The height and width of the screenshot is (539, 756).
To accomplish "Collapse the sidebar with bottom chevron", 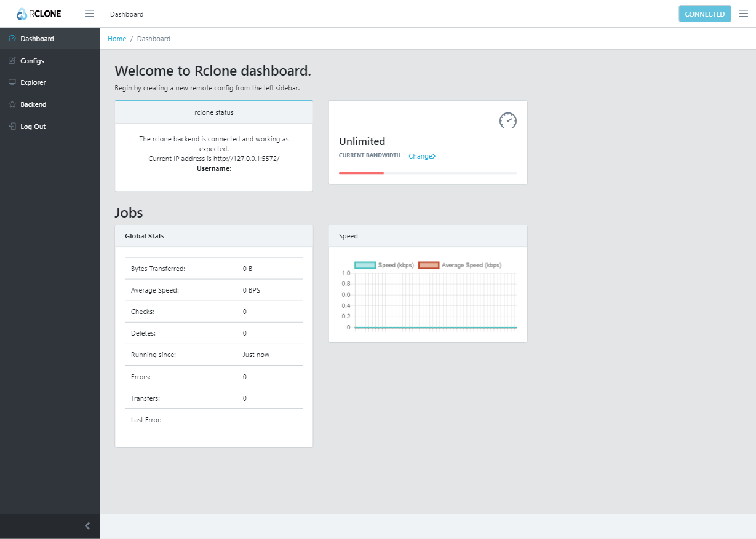I will (x=87, y=526).
